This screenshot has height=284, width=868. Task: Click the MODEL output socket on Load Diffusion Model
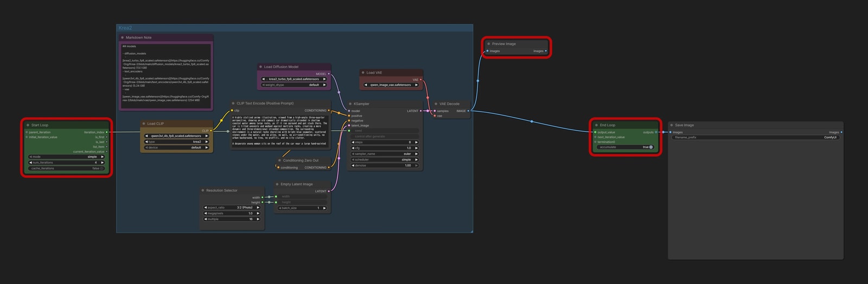[329, 74]
